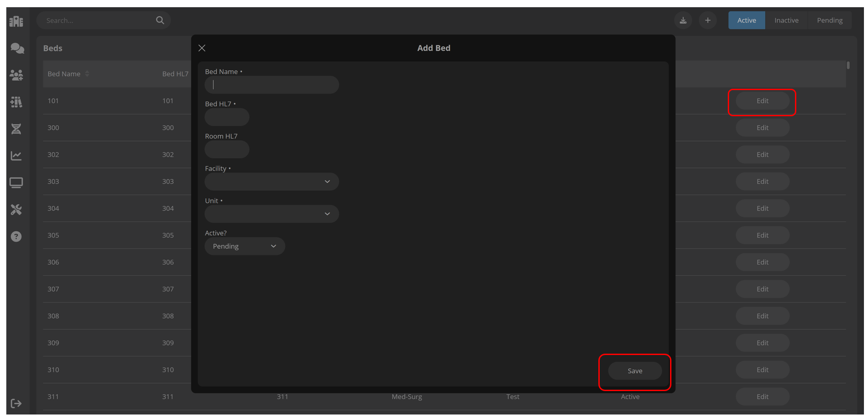This screenshot has width=868, height=419.
Task: Edit bed 303
Action: [762, 182]
